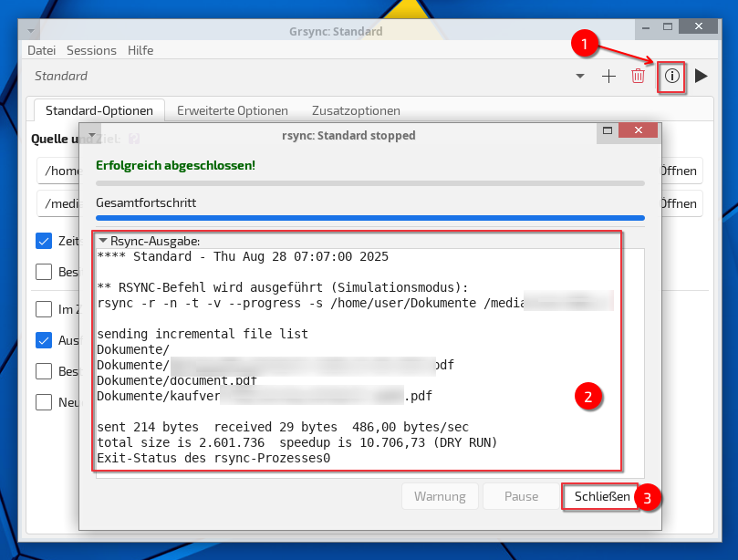Click the 'total size is 2.601.736' output line
This screenshot has height=560, width=738.
click(x=297, y=442)
